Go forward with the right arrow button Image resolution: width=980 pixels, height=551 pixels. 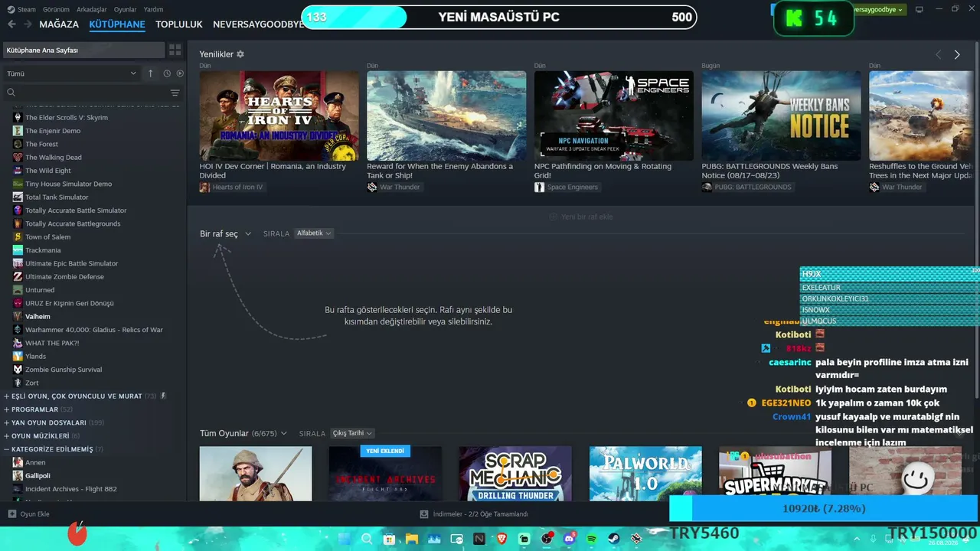[28, 24]
